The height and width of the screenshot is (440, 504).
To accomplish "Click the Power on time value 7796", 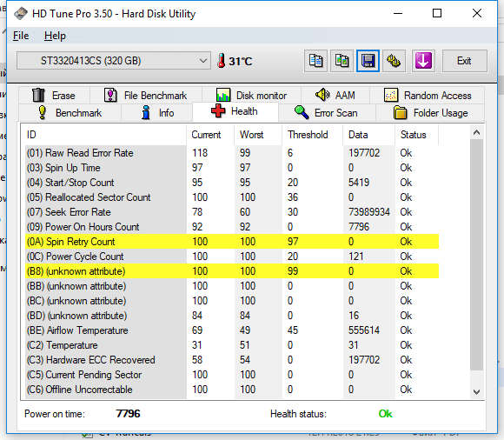I will pyautogui.click(x=128, y=414).
